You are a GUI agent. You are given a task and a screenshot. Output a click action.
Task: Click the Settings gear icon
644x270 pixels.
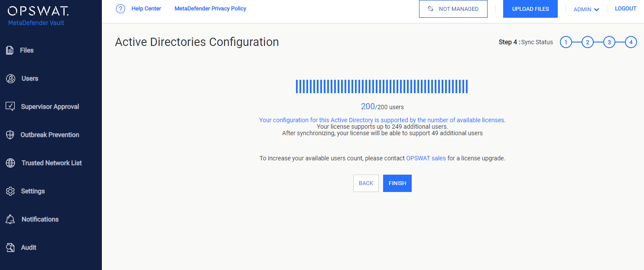(x=10, y=191)
